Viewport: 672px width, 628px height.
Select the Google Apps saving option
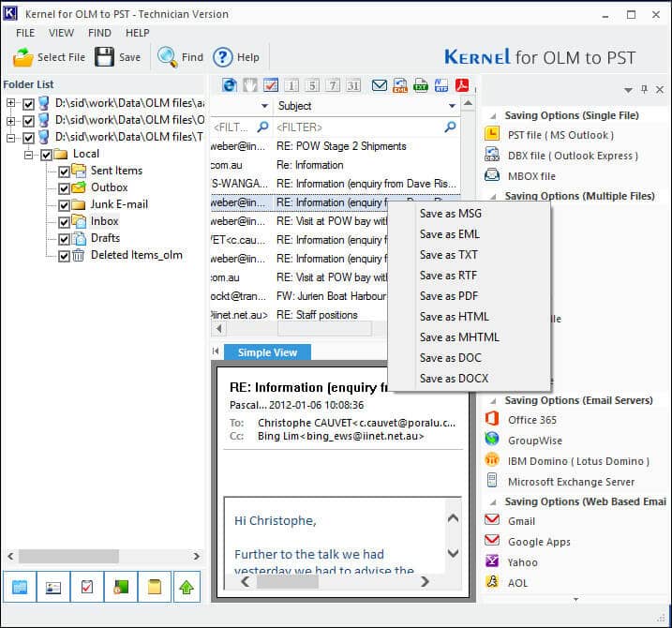[539, 542]
